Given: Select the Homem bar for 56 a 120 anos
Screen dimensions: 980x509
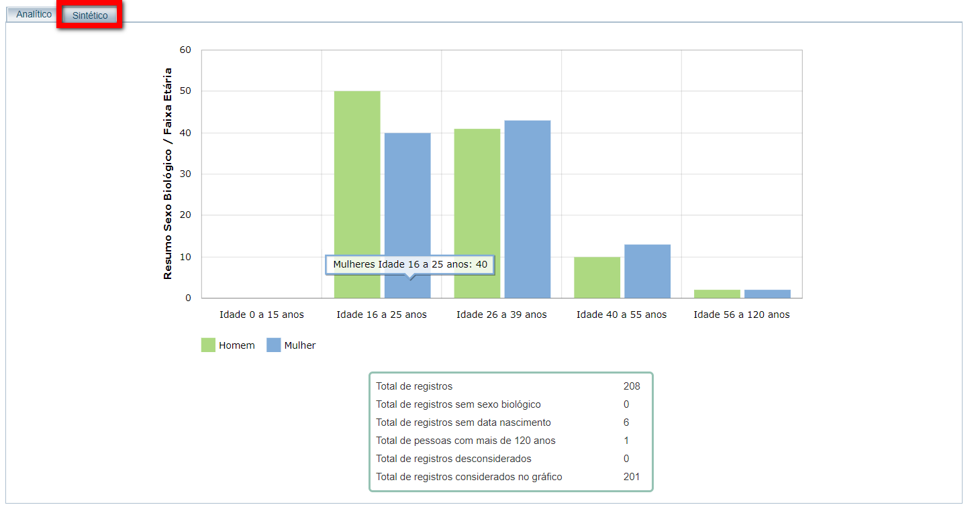Looking at the screenshot, I should click(x=717, y=294).
